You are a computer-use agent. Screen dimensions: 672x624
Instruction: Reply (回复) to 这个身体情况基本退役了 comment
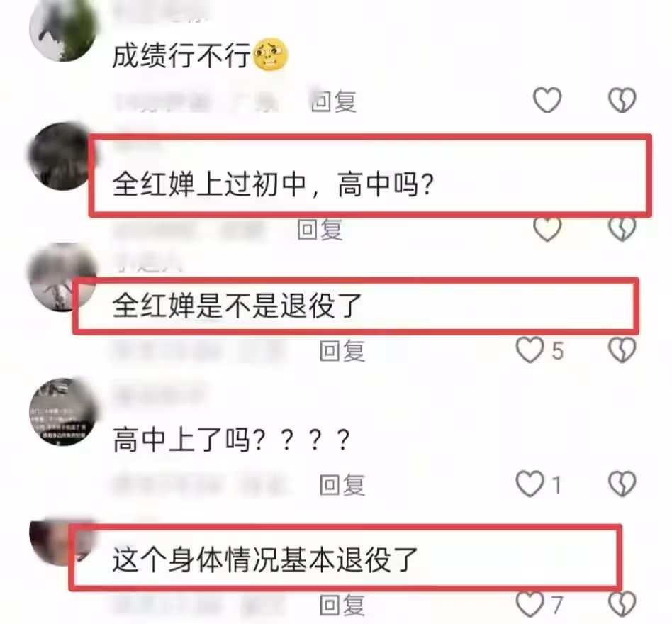tap(342, 605)
